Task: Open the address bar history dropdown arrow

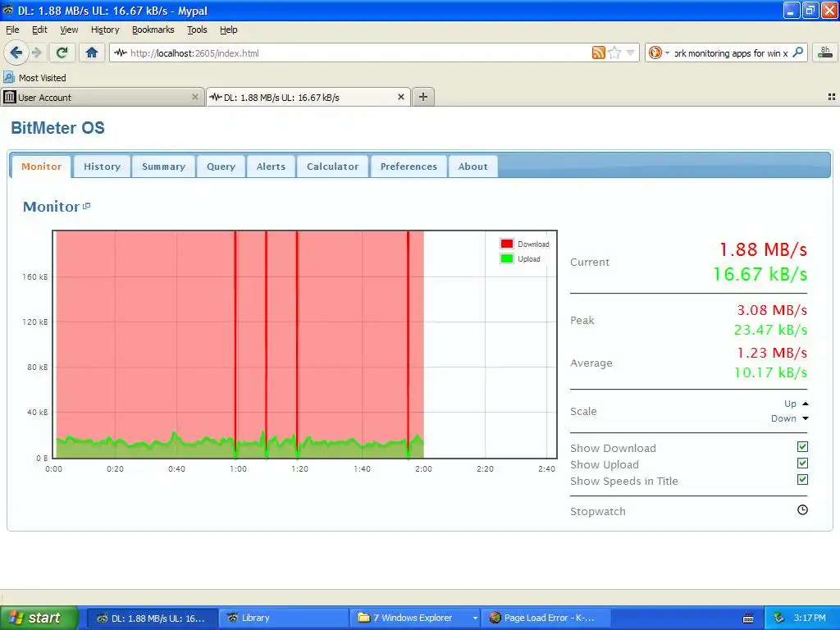Action: [x=631, y=52]
